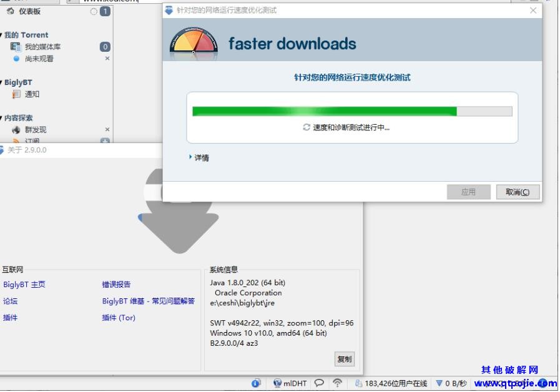The height and width of the screenshot is (392, 560).
Task: Open the 插件 (Tor) link
Action: 119,317
